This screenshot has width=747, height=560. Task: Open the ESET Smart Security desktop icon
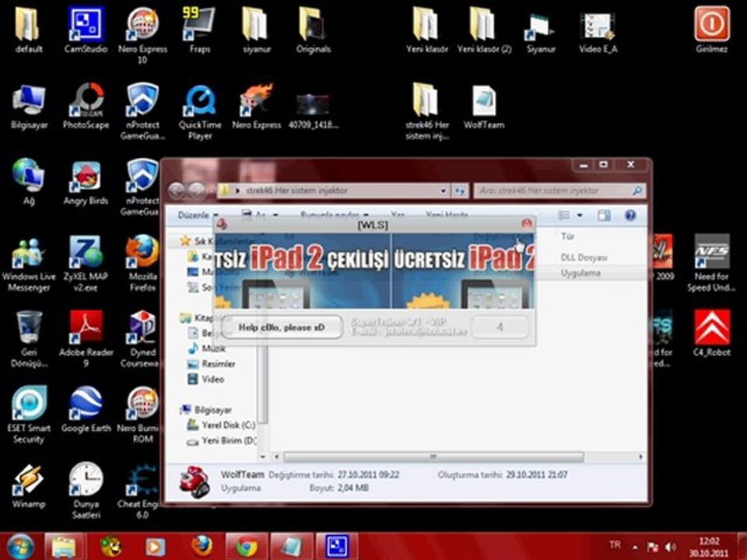[29, 415]
